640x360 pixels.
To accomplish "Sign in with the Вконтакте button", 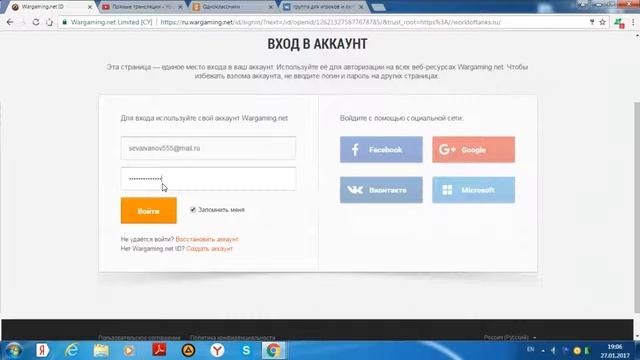I will [381, 190].
